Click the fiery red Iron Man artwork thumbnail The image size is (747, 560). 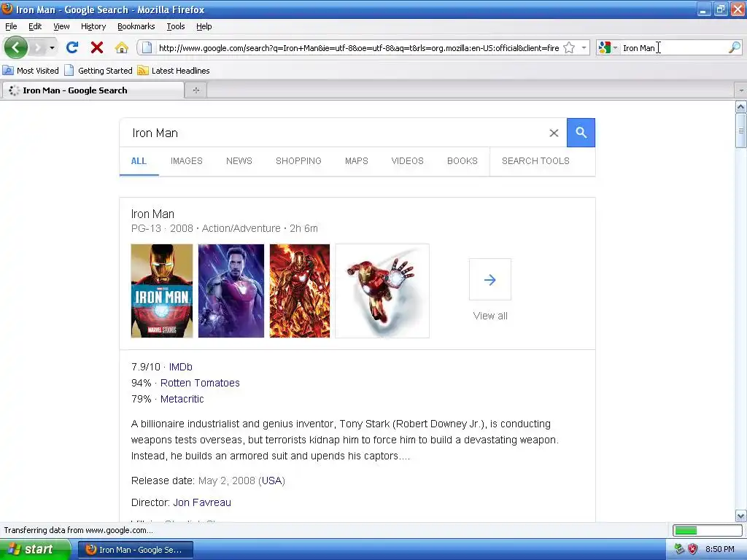pos(300,291)
